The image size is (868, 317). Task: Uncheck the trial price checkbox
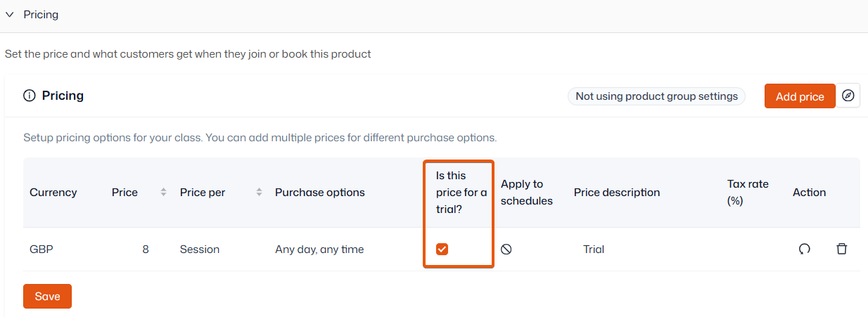tap(442, 249)
